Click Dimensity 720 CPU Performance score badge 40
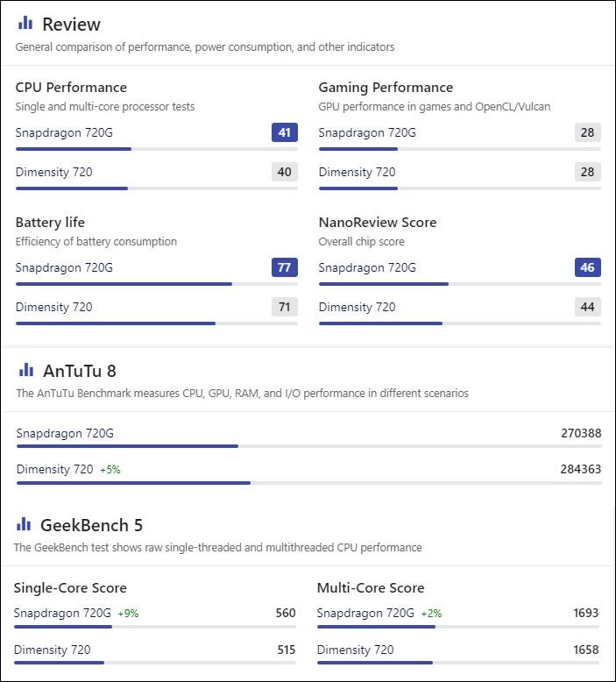616x682 pixels. 284,172
